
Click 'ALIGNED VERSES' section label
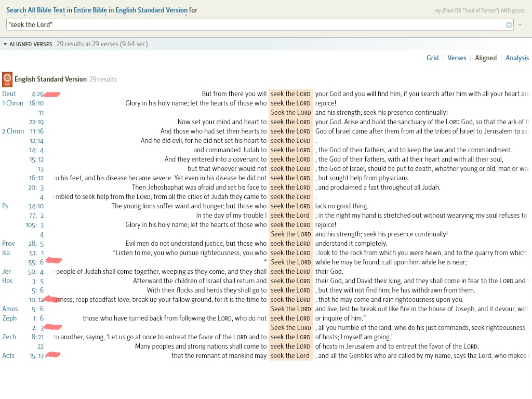point(31,45)
